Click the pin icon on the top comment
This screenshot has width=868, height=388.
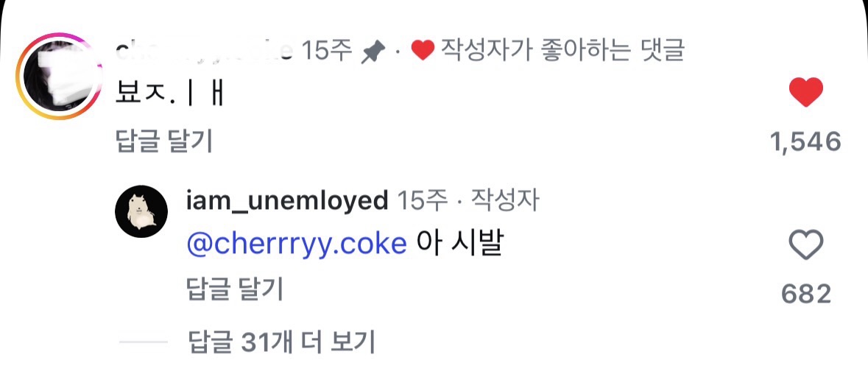click(x=374, y=52)
